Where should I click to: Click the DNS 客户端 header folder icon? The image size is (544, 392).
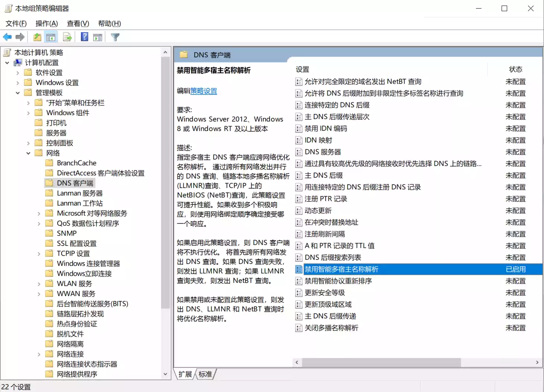[183, 55]
